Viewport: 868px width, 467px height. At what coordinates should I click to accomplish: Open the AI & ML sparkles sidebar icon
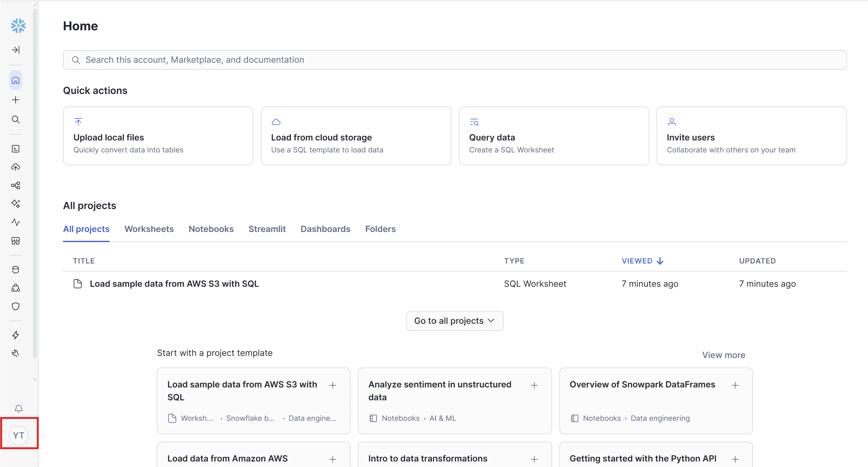[16, 204]
